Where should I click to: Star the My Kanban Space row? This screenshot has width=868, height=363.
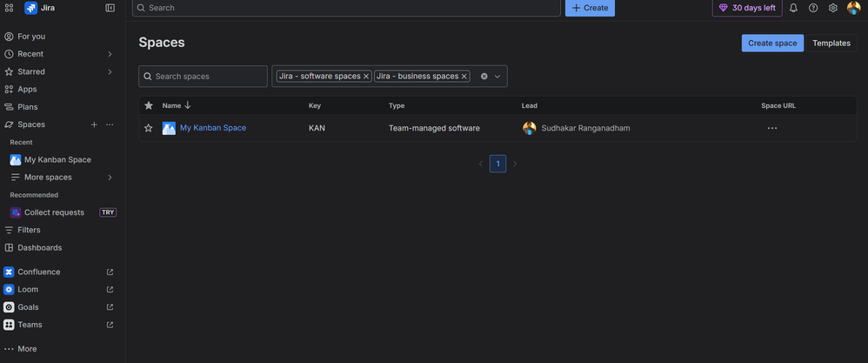click(149, 128)
